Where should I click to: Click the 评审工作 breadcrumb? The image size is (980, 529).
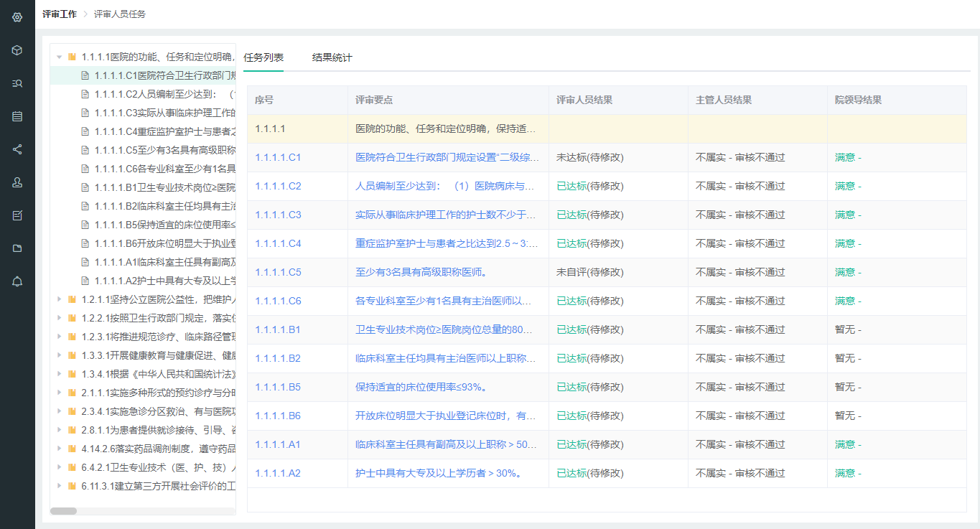(60, 14)
